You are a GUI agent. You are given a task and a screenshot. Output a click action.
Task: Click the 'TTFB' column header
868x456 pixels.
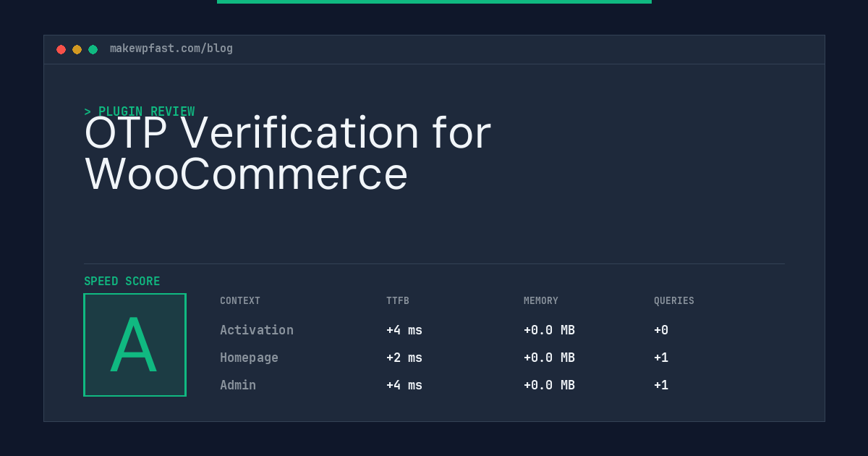point(398,301)
